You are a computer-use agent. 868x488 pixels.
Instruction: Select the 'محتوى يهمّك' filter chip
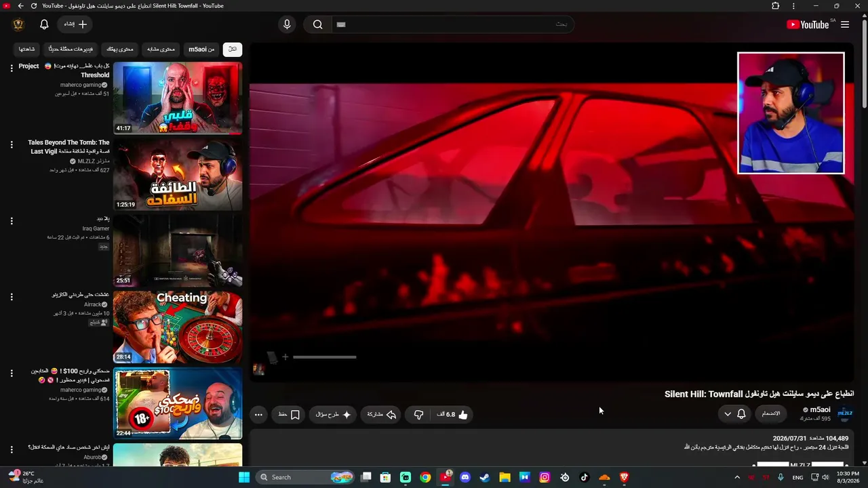click(120, 49)
